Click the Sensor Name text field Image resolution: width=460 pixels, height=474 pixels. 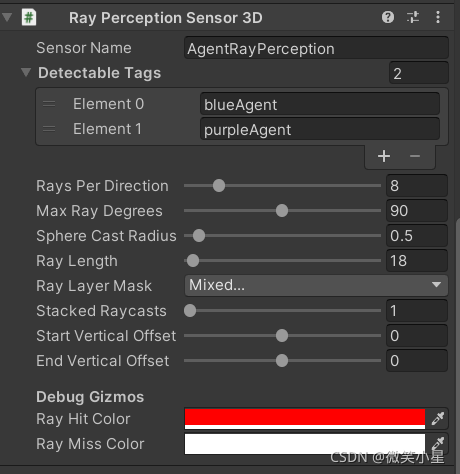click(x=316, y=49)
